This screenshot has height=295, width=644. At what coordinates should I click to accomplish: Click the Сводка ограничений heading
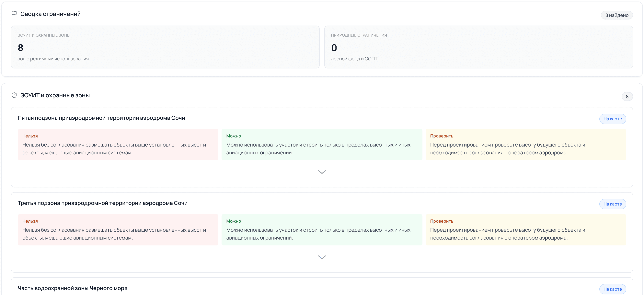pos(51,14)
